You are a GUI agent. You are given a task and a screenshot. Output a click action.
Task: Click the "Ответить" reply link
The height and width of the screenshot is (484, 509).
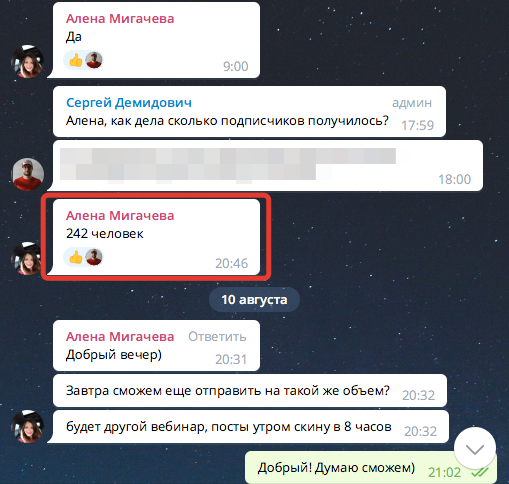(x=217, y=337)
